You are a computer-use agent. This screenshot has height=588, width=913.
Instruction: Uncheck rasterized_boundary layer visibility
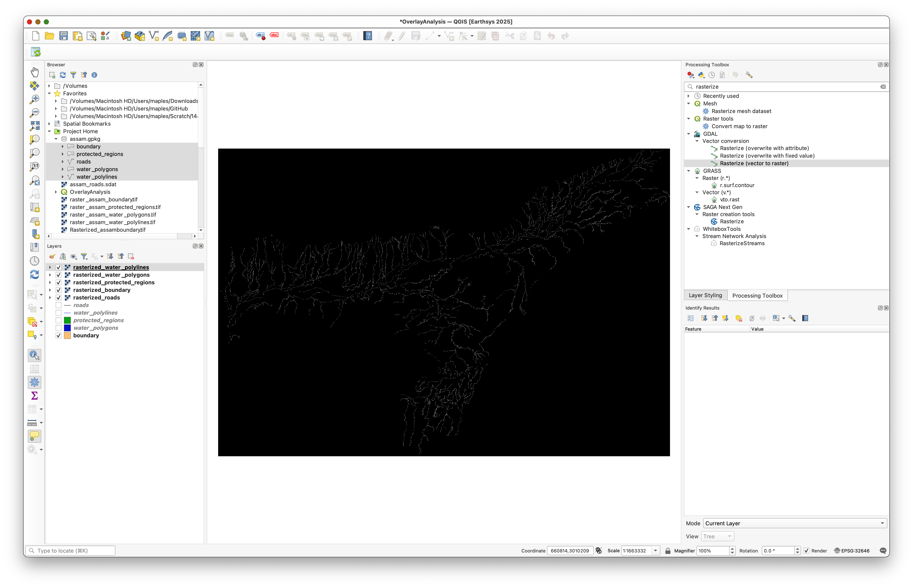pos(59,290)
